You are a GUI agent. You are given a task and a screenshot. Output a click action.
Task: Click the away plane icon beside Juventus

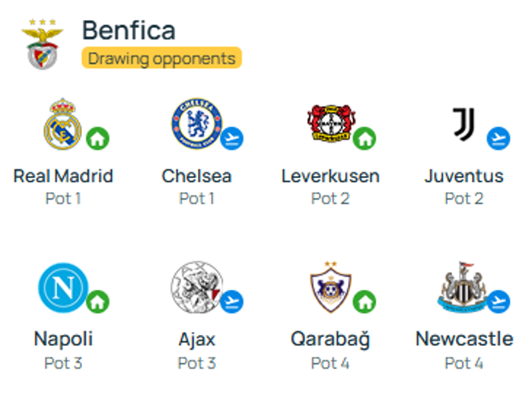click(499, 138)
